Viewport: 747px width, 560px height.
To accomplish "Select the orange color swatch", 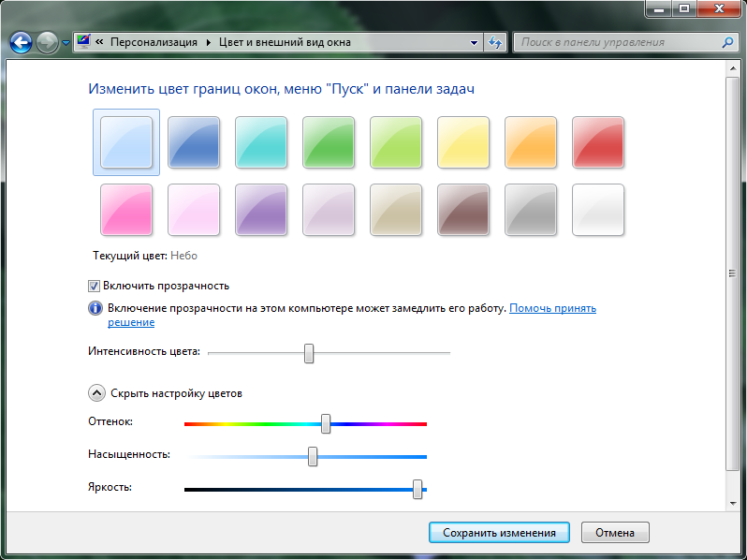I will click(531, 142).
